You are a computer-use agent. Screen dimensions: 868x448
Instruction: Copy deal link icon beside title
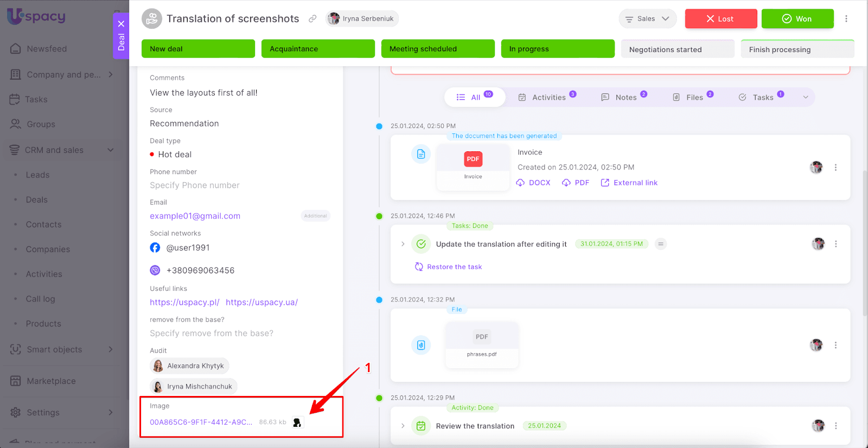(x=312, y=19)
